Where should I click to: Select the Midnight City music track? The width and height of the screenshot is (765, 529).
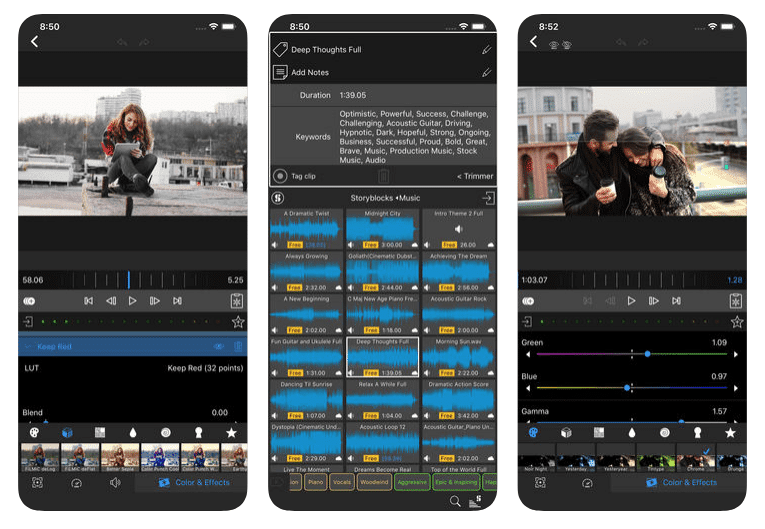point(382,229)
